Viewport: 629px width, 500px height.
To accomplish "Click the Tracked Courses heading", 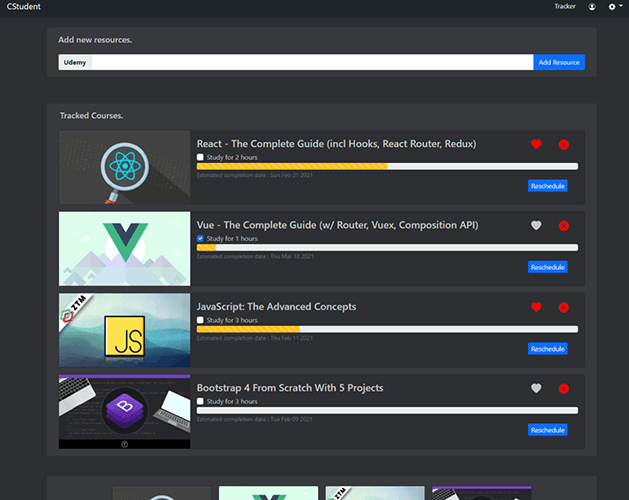I will [91, 116].
